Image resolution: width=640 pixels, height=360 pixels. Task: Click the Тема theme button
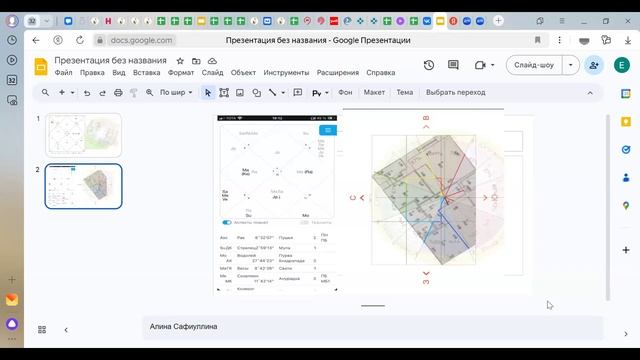[x=404, y=93]
